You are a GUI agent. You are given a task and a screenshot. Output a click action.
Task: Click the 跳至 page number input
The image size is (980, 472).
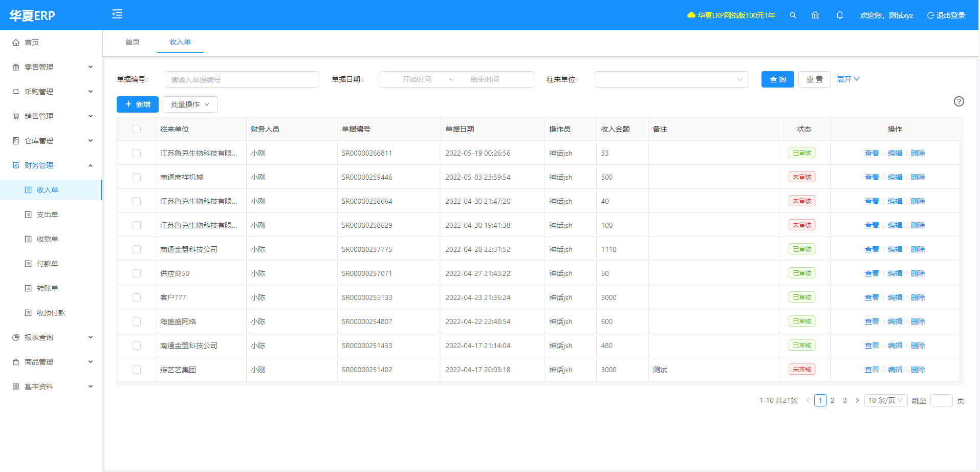942,400
